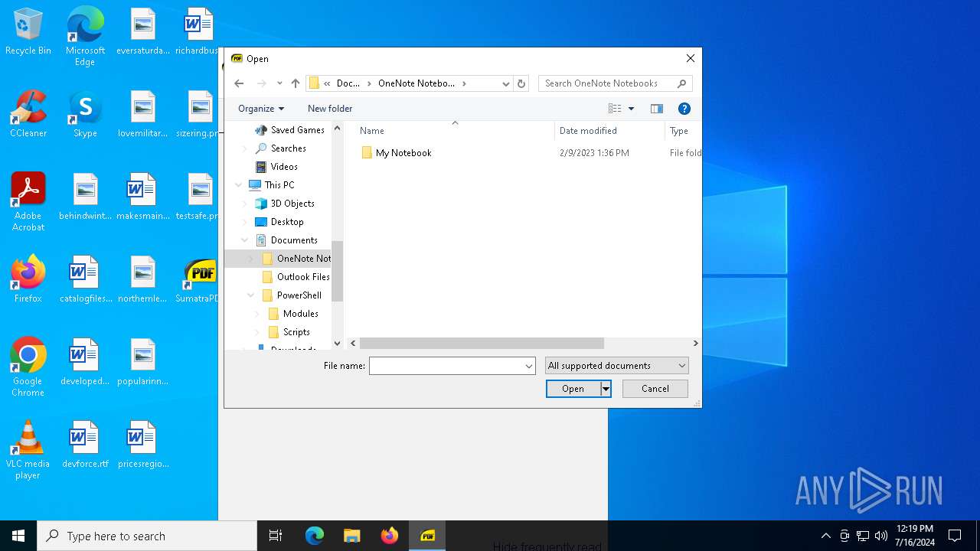Viewport: 980px width, 551px height.
Task: Open the notification center icon
Action: tap(955, 536)
